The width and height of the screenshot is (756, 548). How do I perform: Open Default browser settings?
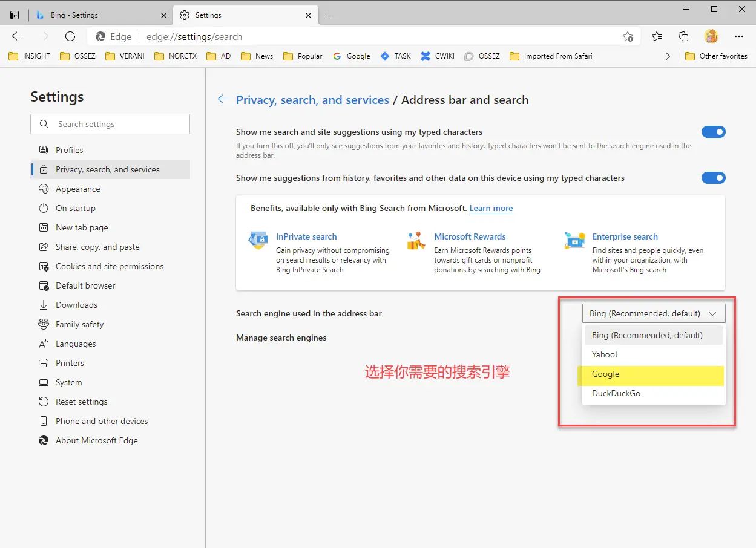click(110, 285)
